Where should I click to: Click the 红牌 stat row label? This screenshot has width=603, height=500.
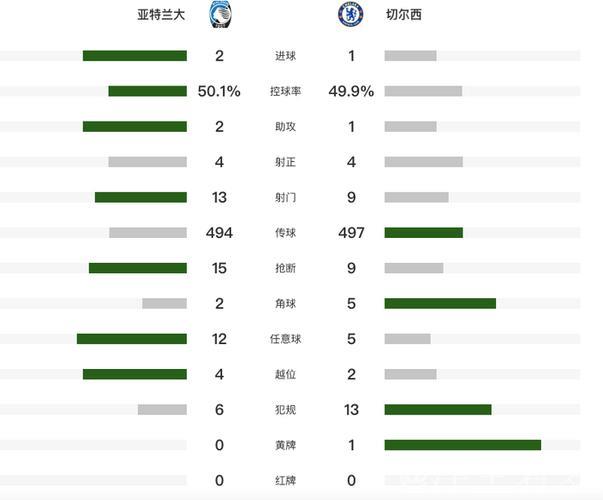coord(285,480)
